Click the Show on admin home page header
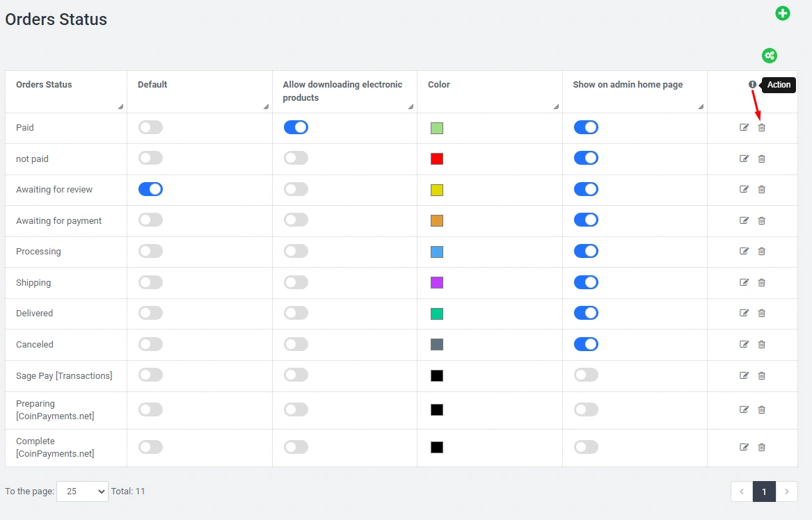812x520 pixels. (x=628, y=85)
